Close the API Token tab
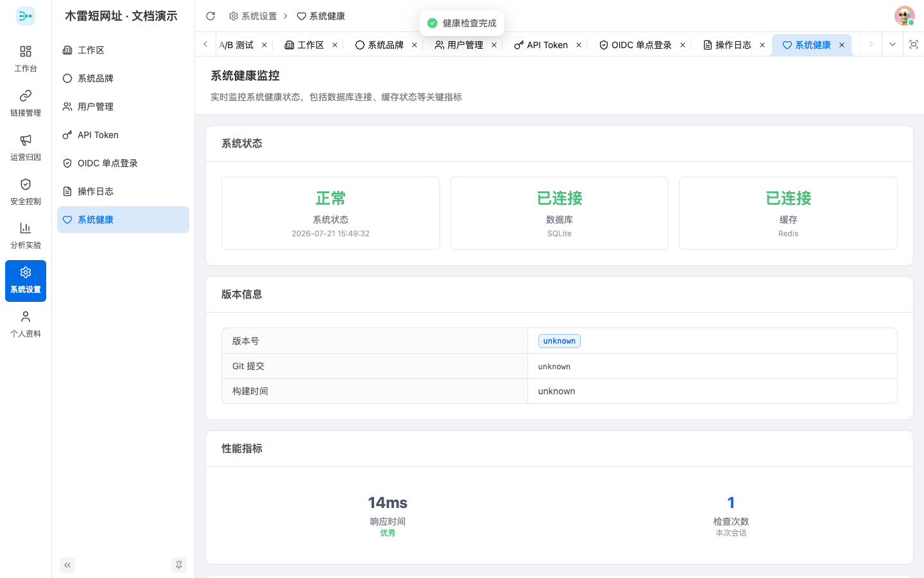Image resolution: width=924 pixels, height=578 pixels. point(579,45)
